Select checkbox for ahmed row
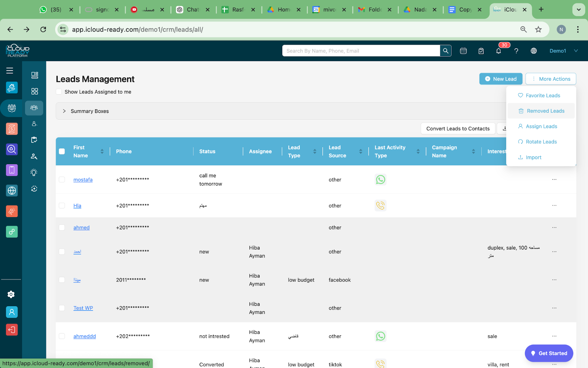Image resolution: width=588 pixels, height=368 pixels. pos(62,227)
